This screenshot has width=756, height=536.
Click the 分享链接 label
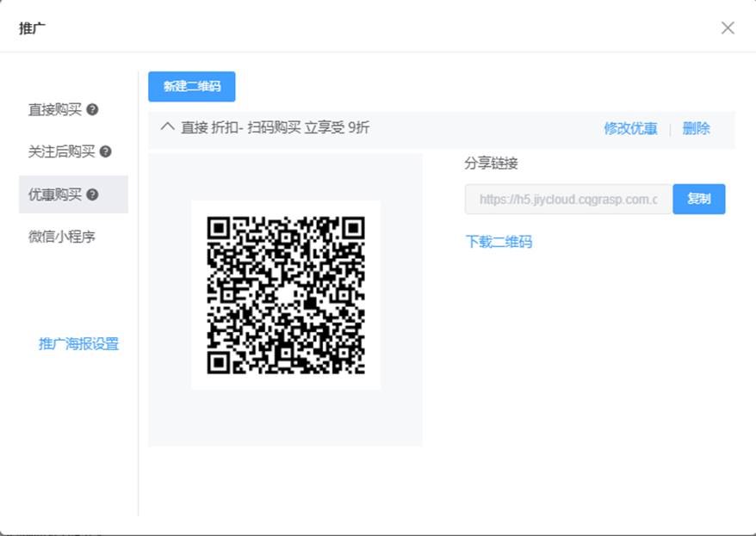(x=492, y=163)
